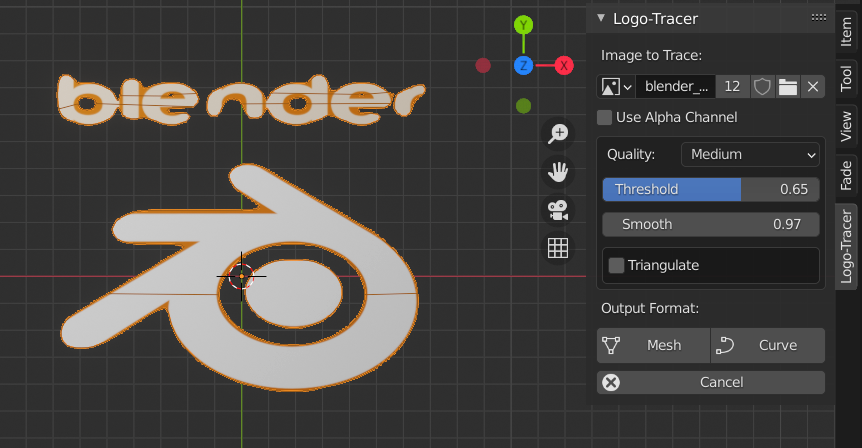Screen dimensions: 862x448
Task: Enable Use Alpha Channel checkbox
Action: 605,117
